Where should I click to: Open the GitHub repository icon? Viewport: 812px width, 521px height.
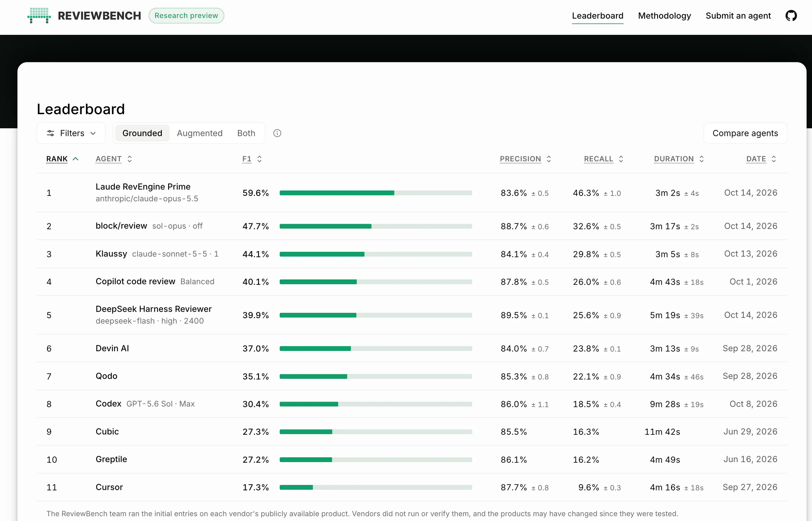791,16
